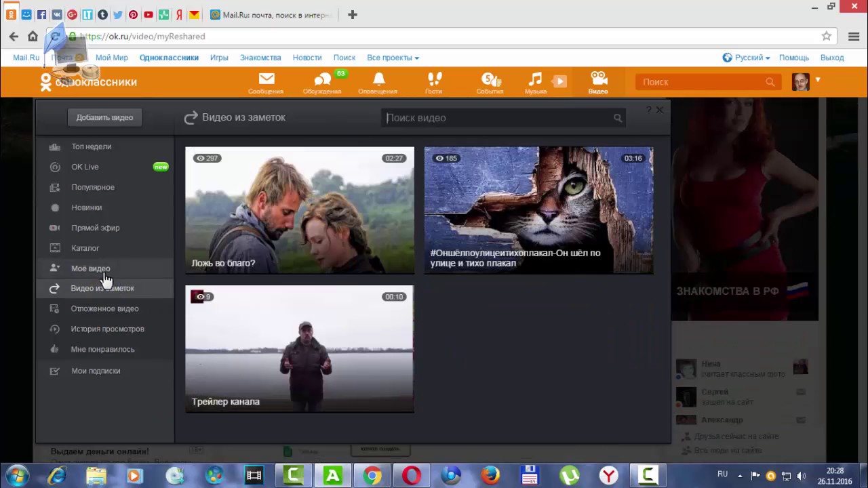The image size is (868, 488).
Task: Open video Ложь во благо?
Action: click(300, 210)
